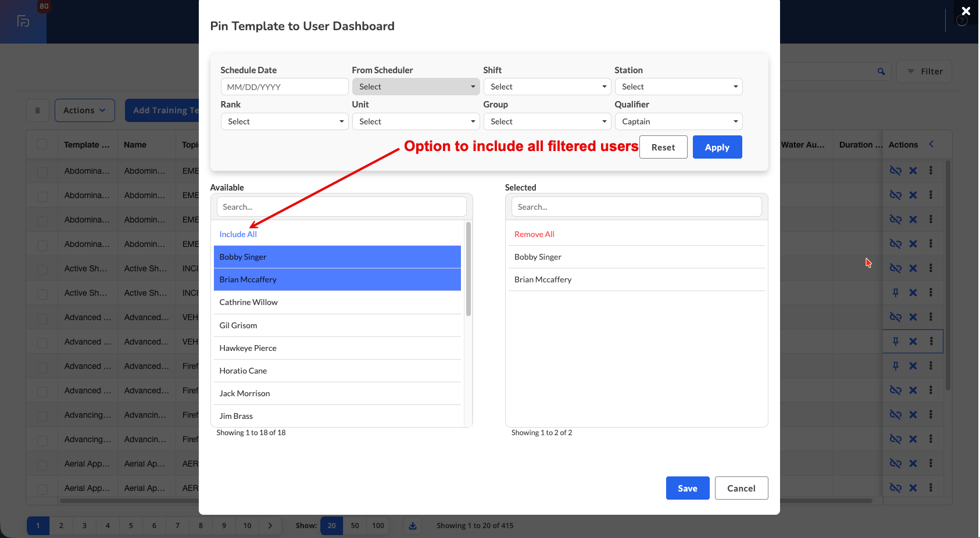Click the pin icon in the Active Sh... row
The width and height of the screenshot is (980, 538).
point(896,293)
